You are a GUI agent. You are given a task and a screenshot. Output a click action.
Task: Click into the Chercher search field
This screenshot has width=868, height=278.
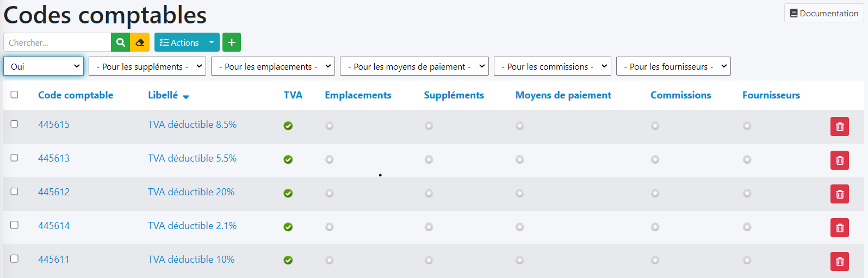coord(57,42)
